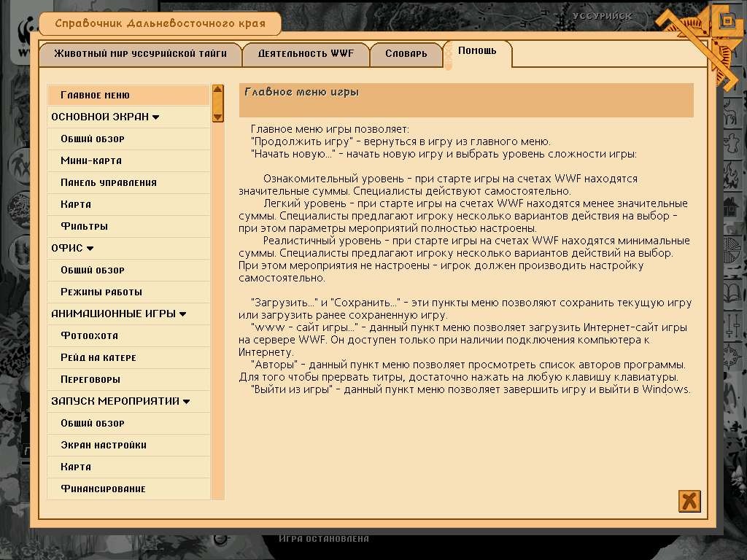
Task: Click the deer icon in the background right toolbar
Action: tap(732, 114)
